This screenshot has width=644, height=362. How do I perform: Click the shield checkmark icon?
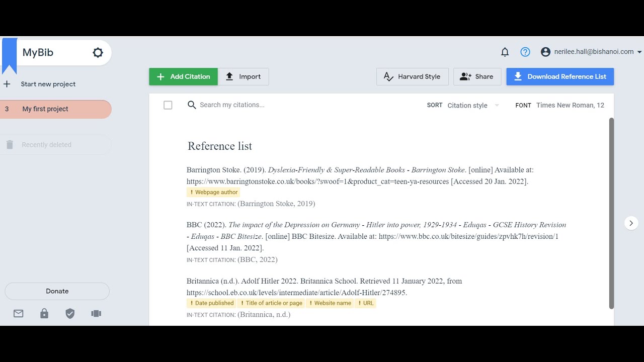[x=70, y=314]
